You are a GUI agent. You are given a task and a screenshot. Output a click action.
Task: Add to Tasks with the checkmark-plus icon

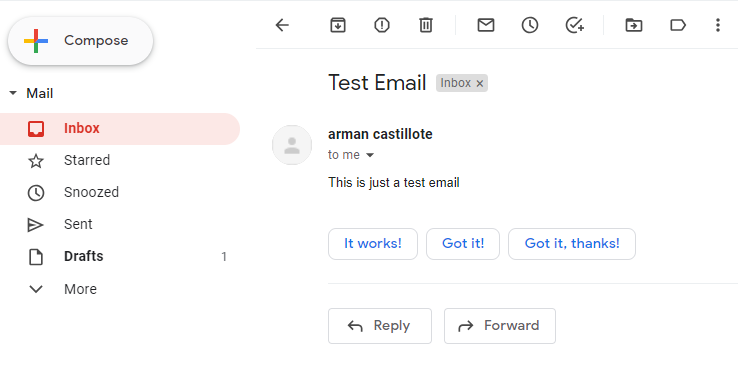point(575,25)
